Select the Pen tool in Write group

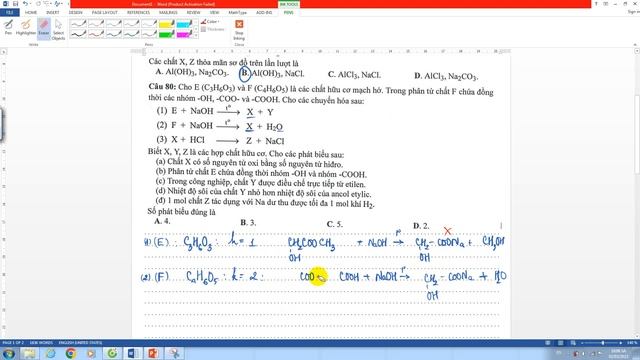(x=8, y=27)
